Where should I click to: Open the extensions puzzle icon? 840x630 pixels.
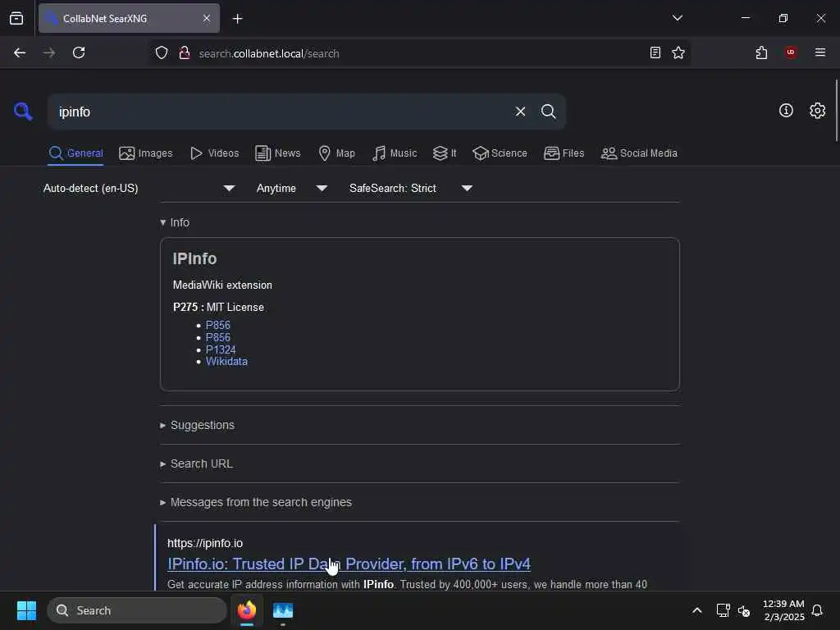761,52
